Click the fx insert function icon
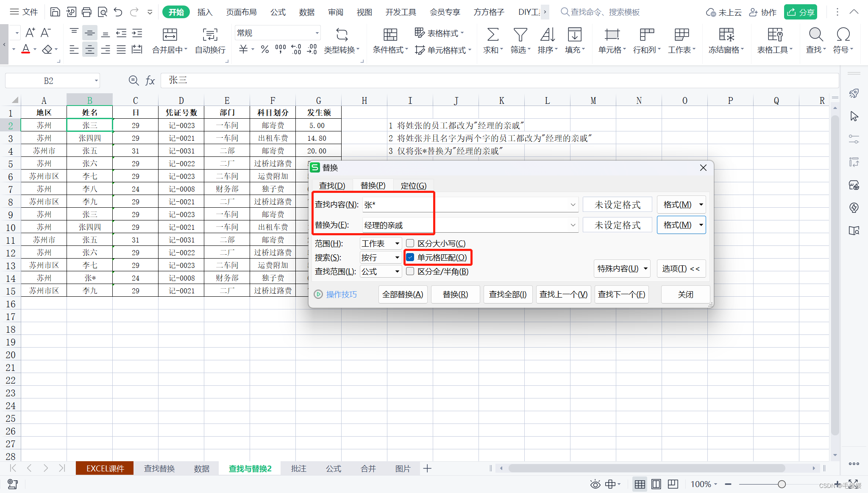868x493 pixels. tap(150, 81)
